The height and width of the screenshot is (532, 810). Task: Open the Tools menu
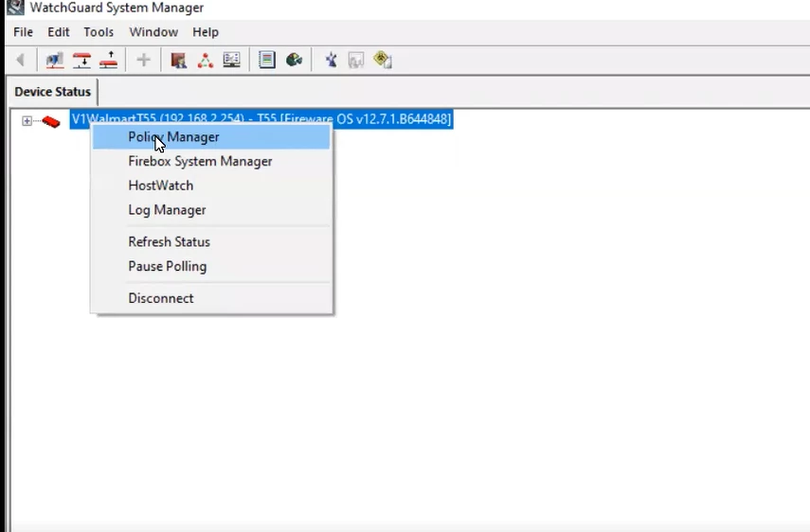[x=99, y=32]
